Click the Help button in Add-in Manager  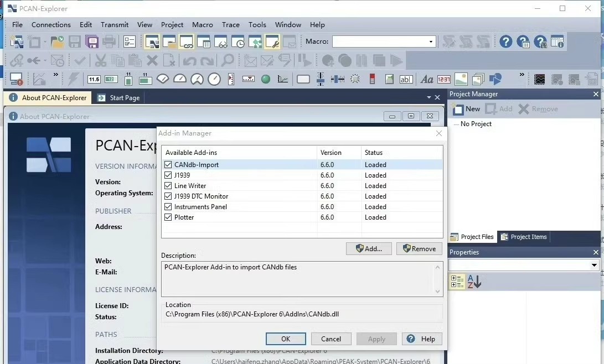click(x=421, y=339)
